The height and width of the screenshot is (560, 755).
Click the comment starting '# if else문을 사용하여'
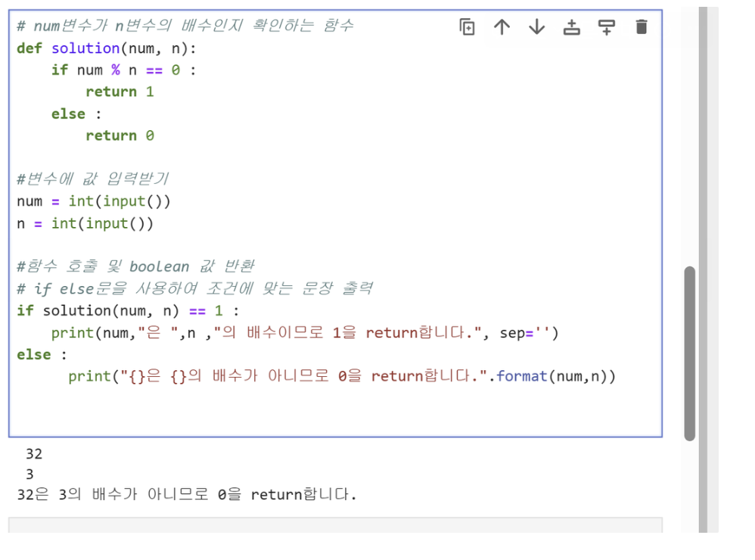tap(194, 288)
